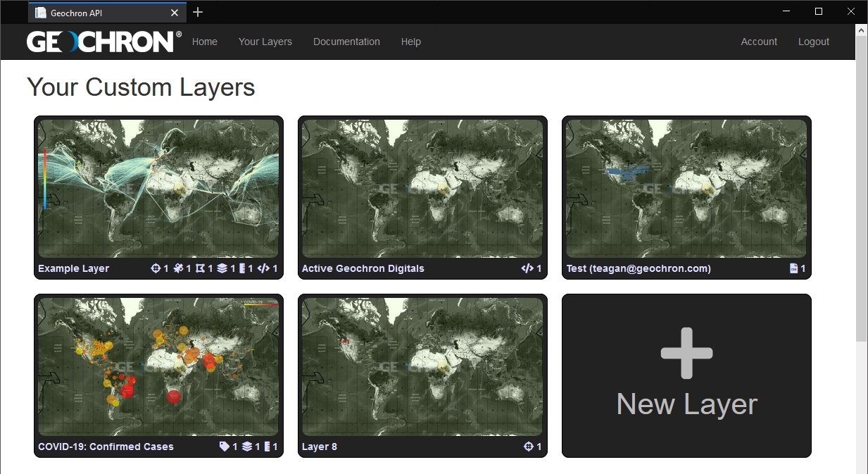The image size is (868, 474).
Task: Open the Test (teagan@geochron.com) map thumbnail
Action: [x=686, y=188]
